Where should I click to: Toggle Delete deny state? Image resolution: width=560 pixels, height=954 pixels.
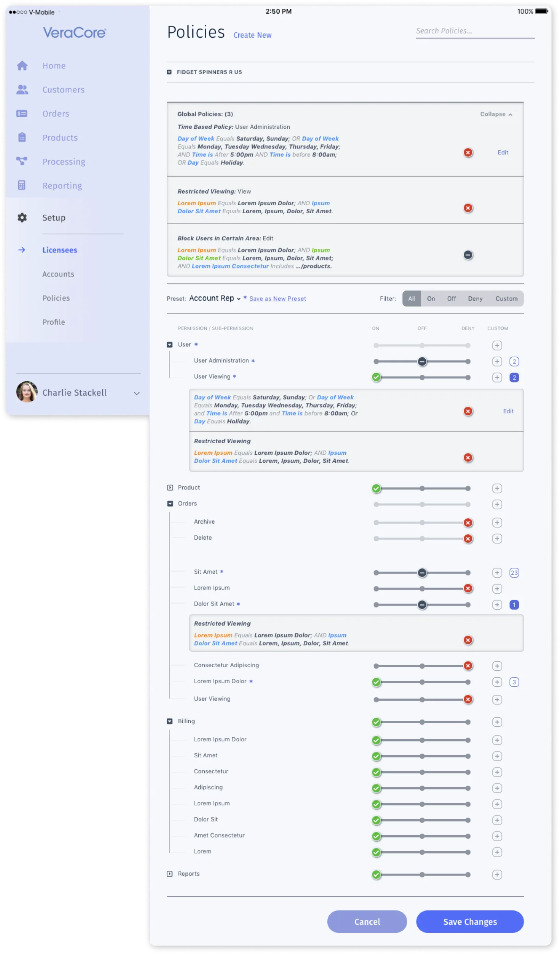pyautogui.click(x=468, y=538)
